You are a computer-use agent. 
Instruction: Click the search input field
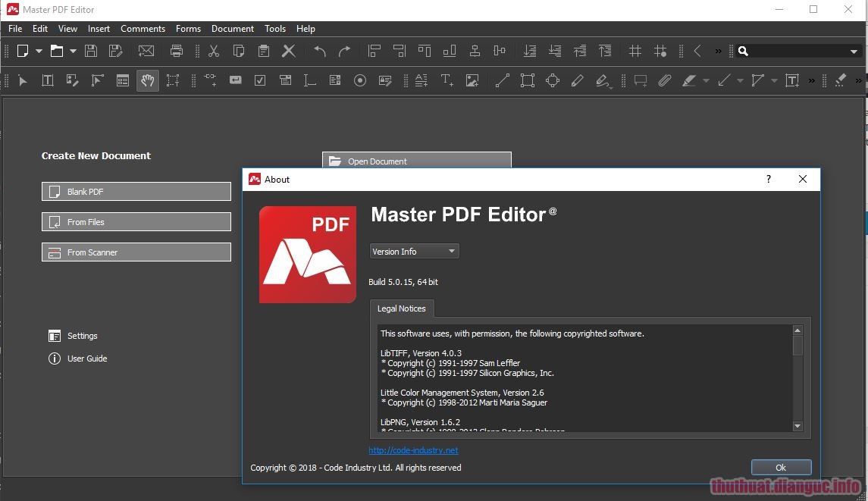pos(798,52)
